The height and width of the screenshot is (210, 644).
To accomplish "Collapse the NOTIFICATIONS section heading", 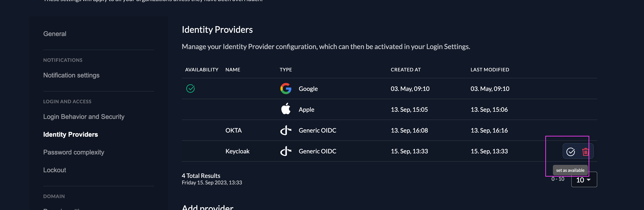I will (x=63, y=60).
